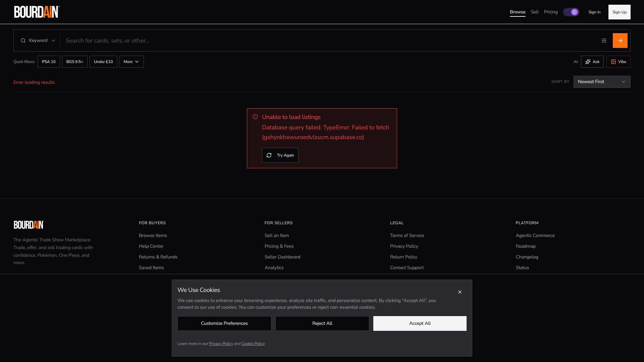Click the error alert circle icon
The width and height of the screenshot is (644, 362).
[255, 117]
